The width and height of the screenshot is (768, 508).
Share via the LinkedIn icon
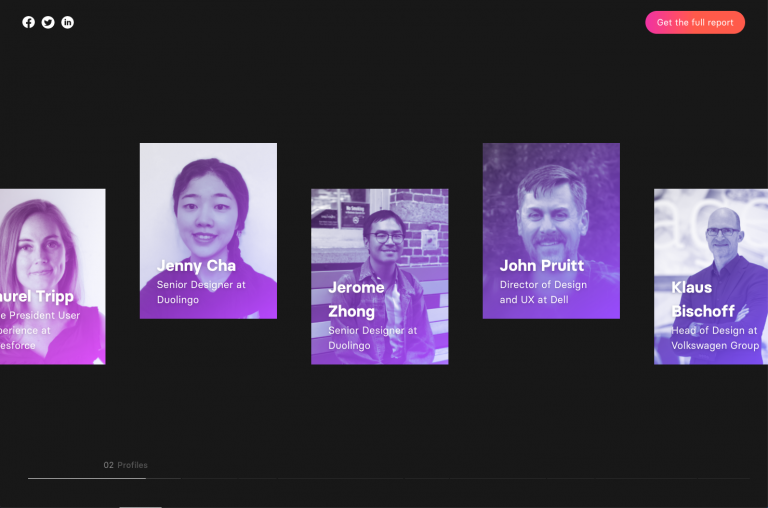point(68,22)
